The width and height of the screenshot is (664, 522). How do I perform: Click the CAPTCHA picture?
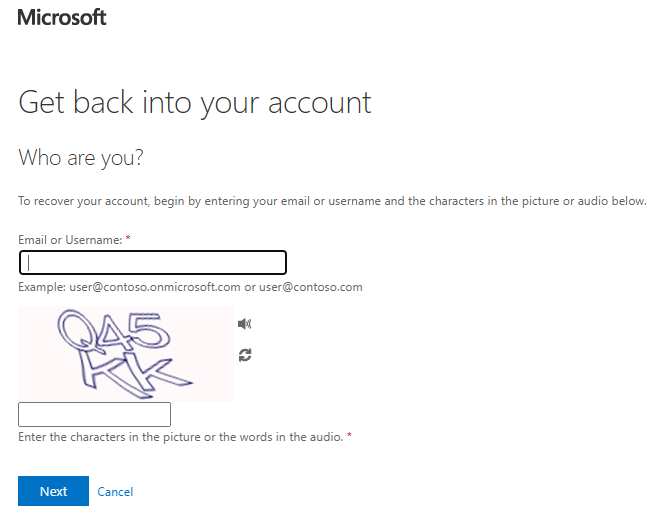tap(126, 354)
